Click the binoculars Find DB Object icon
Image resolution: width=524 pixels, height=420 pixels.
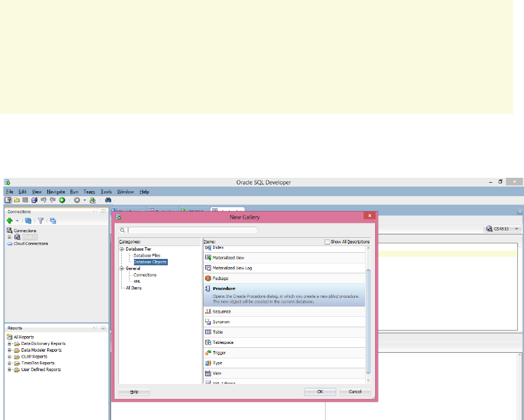coord(108,200)
